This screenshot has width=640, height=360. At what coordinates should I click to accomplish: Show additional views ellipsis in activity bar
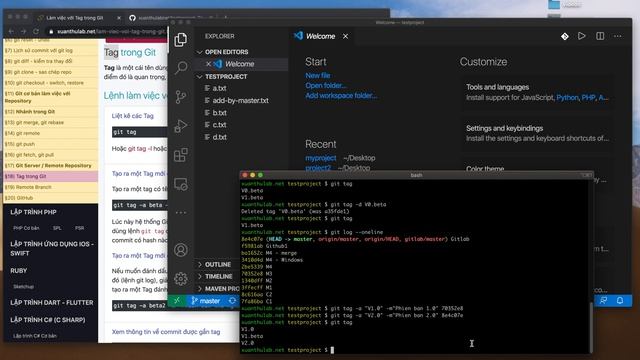(181, 212)
